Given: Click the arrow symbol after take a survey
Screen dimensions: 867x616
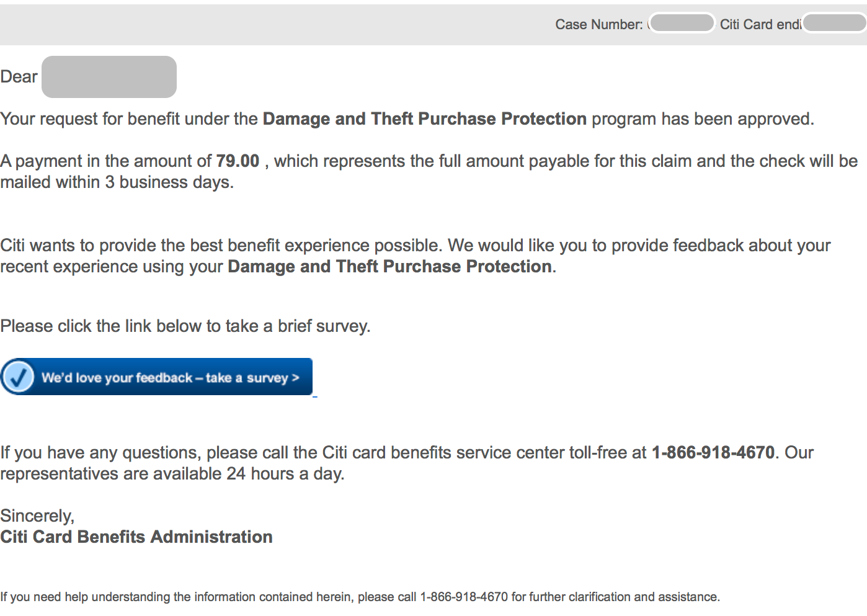Looking at the screenshot, I should pos(295,377).
